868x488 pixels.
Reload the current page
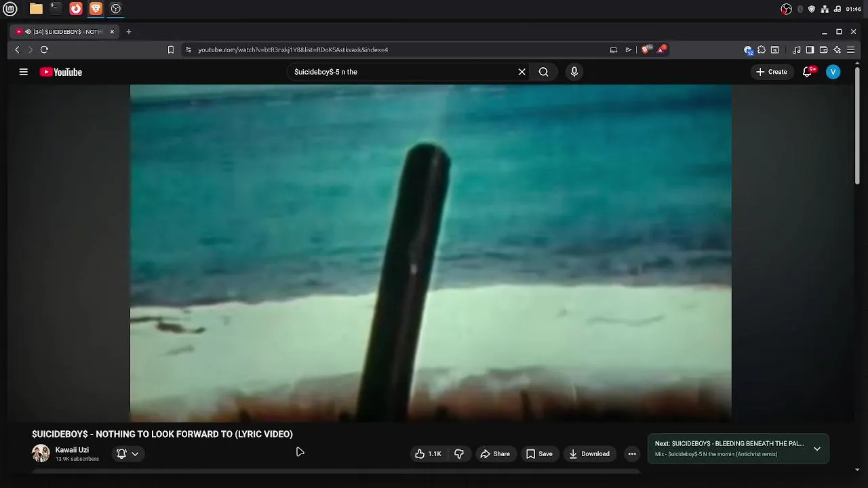coord(44,49)
